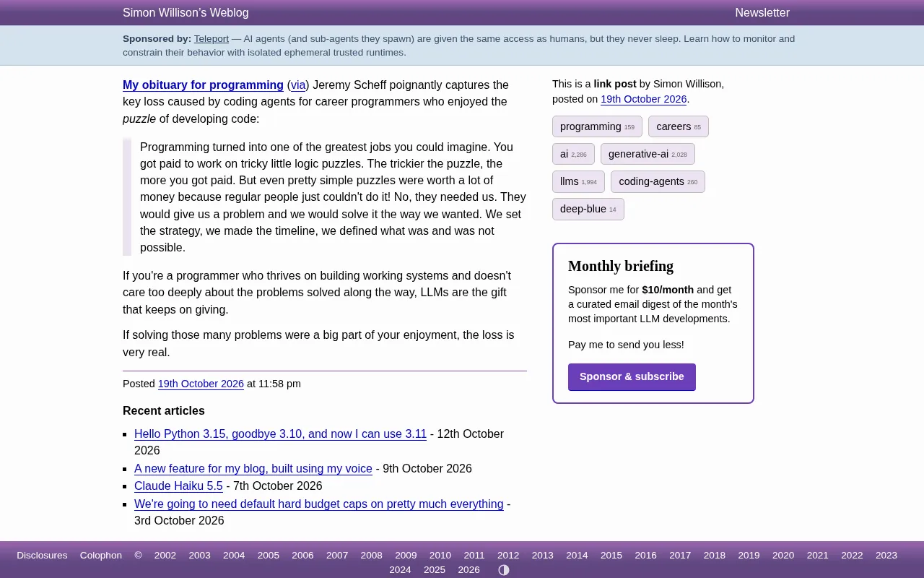This screenshot has width=924, height=578.
Task: Browse the 2010 archive year
Action: (440, 555)
